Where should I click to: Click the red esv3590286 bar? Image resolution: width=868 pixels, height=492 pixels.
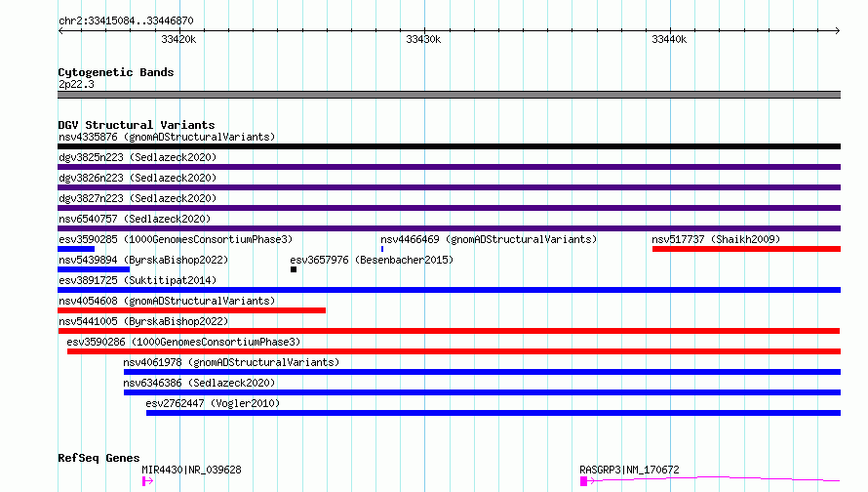(x=454, y=351)
